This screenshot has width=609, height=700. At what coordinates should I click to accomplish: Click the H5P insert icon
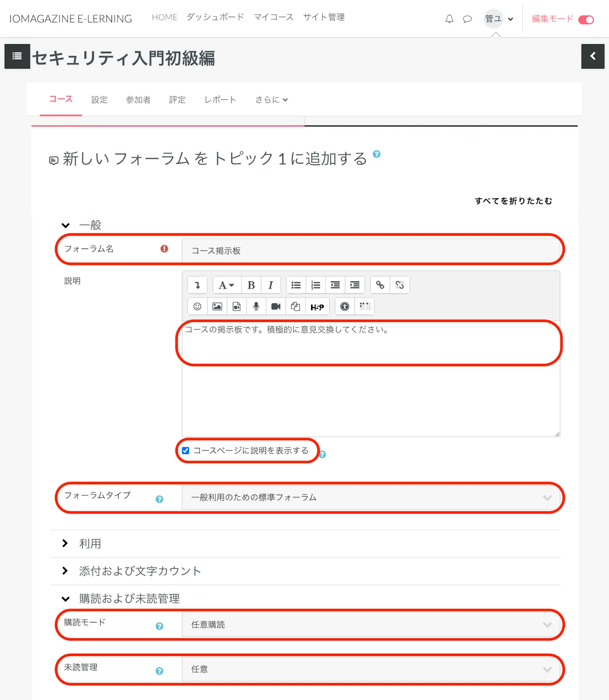[x=317, y=307]
